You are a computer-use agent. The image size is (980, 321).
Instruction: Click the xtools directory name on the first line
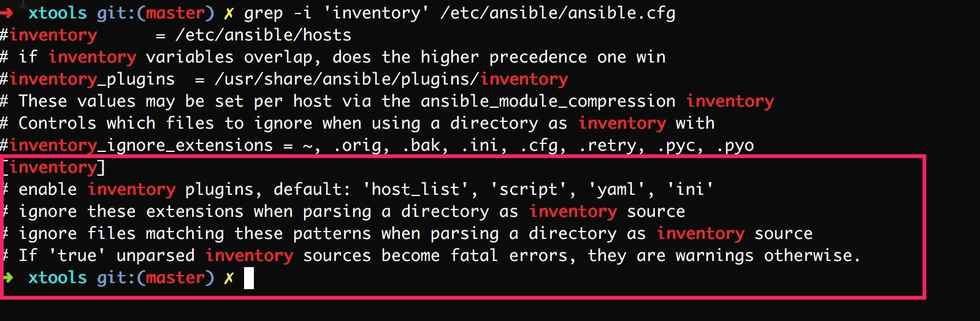point(57,13)
